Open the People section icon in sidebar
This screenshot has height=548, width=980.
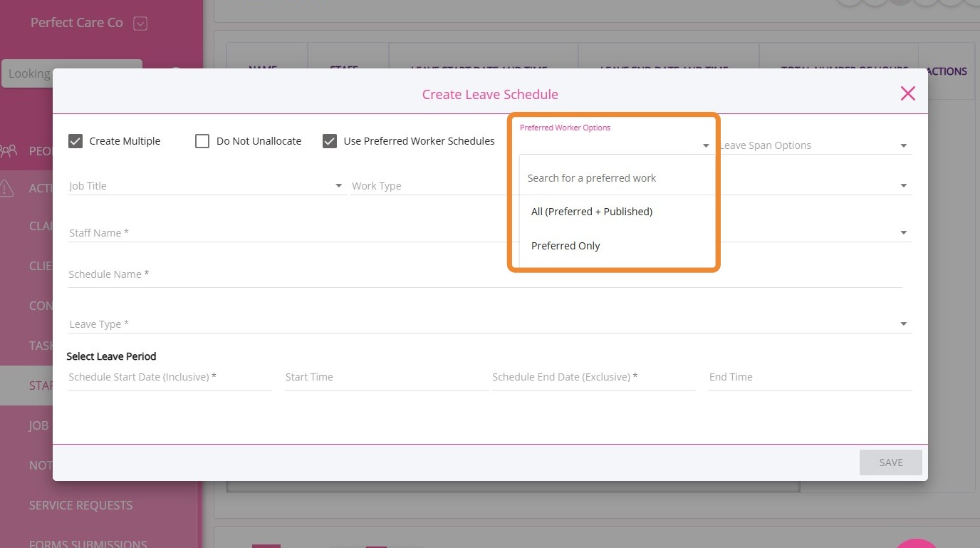pyautogui.click(x=9, y=150)
